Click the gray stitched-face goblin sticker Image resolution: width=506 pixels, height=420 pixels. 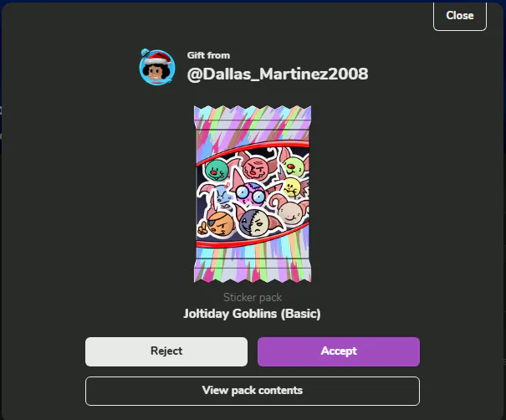[x=255, y=223]
